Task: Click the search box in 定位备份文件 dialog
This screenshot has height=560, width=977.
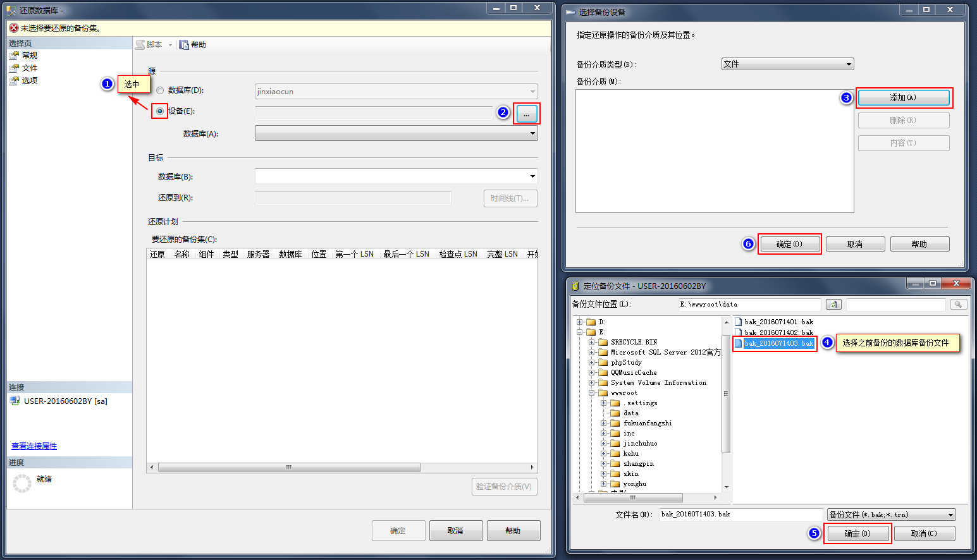Action: (895, 305)
